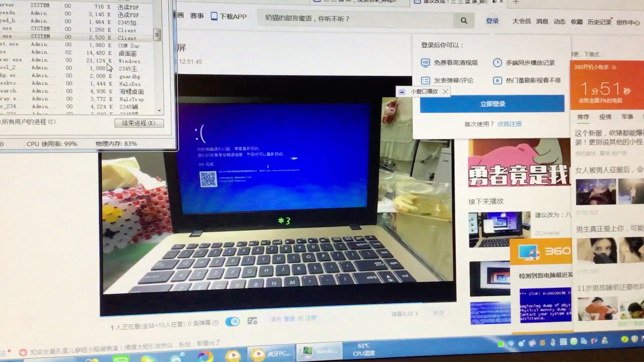Open first 接下来播放 video thumbnail
644x362 pixels.
click(x=499, y=230)
